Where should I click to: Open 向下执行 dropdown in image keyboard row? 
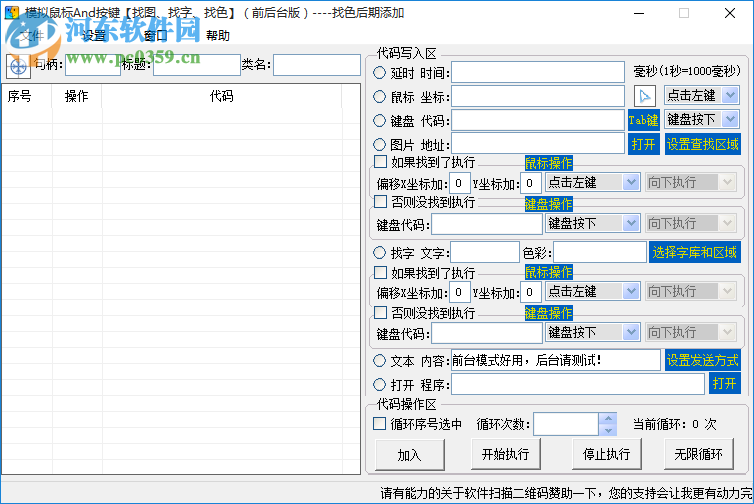point(727,223)
